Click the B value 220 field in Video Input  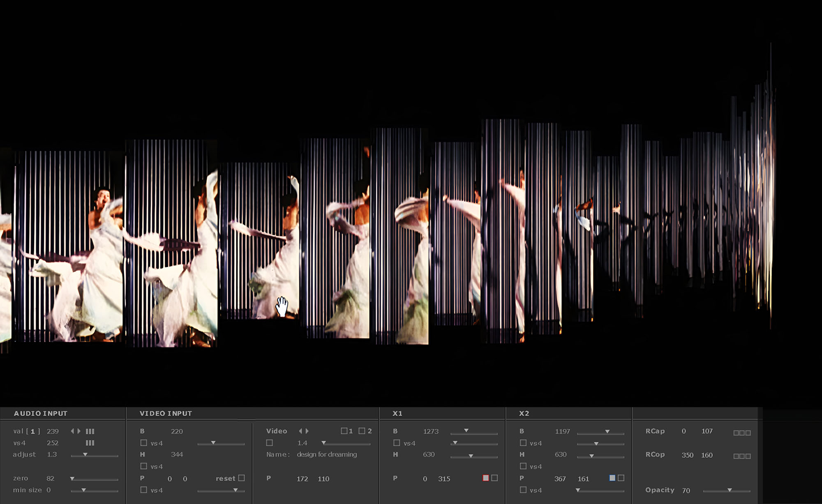[177, 431]
